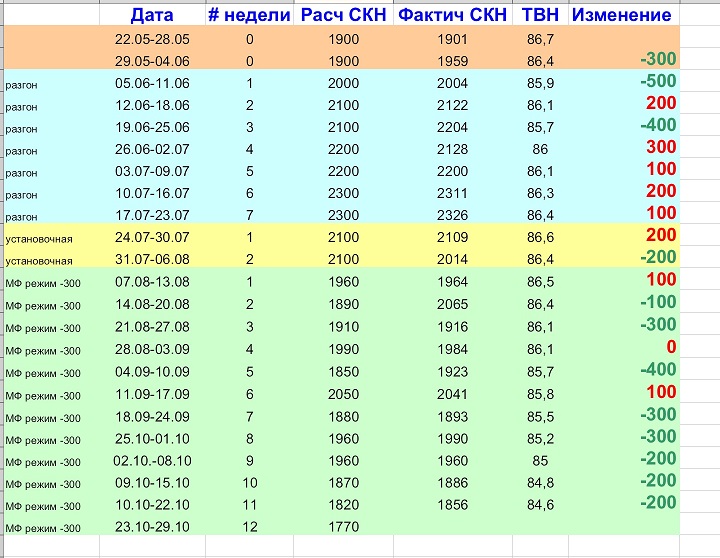Select calculated value 2050
Image resolution: width=720 pixels, height=558 pixels.
(343, 395)
